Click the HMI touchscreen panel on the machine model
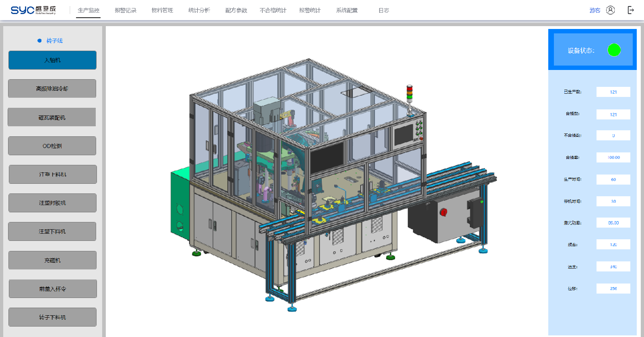The width and height of the screenshot is (644, 337). (x=404, y=135)
